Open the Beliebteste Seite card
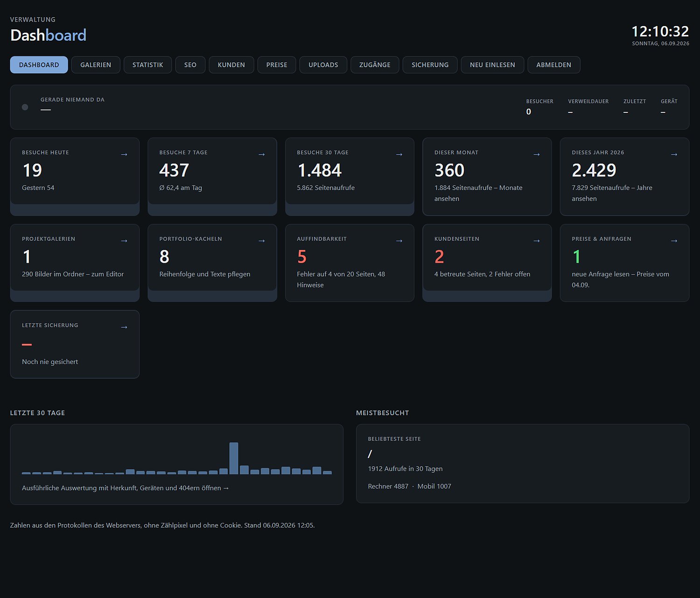The width and height of the screenshot is (700, 598). [x=523, y=463]
